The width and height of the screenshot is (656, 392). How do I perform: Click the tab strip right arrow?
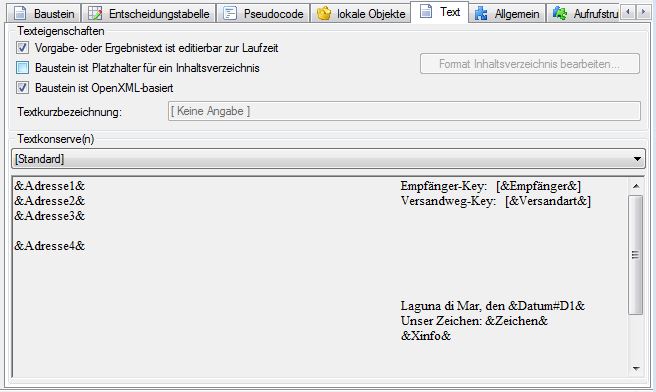(x=643, y=12)
